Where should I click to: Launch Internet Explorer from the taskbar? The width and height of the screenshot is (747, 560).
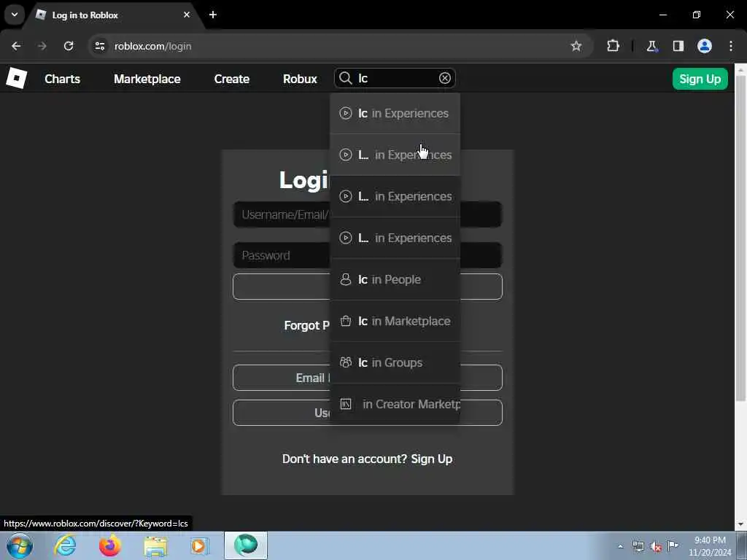(x=65, y=545)
